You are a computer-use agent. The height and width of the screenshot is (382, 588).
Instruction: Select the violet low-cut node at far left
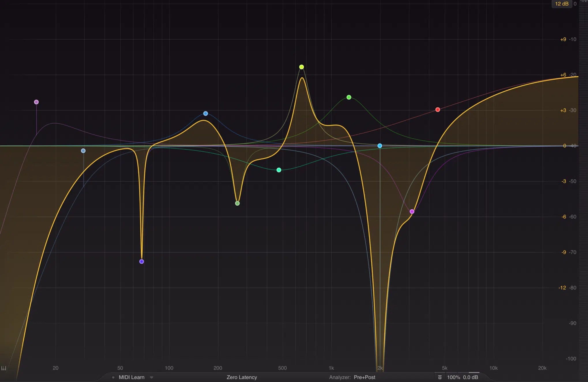click(x=36, y=102)
